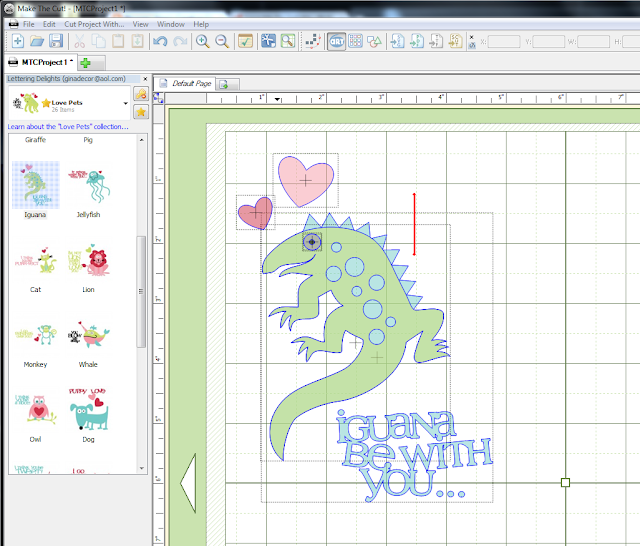640x546 pixels.
Task: Select the Dog thumbnail
Action: click(x=89, y=409)
